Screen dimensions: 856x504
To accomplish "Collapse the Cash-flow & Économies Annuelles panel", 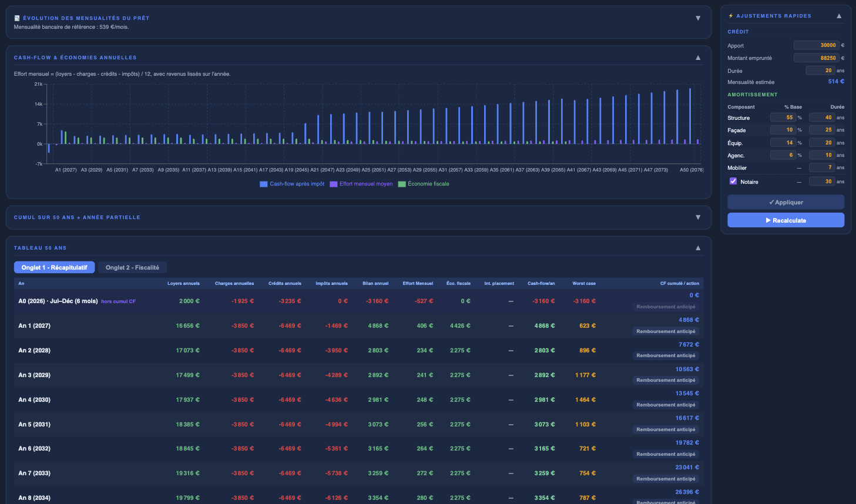I will click(x=698, y=58).
